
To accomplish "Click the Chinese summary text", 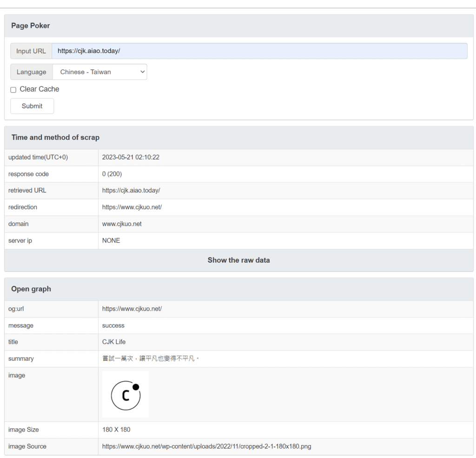I will pyautogui.click(x=151, y=358).
